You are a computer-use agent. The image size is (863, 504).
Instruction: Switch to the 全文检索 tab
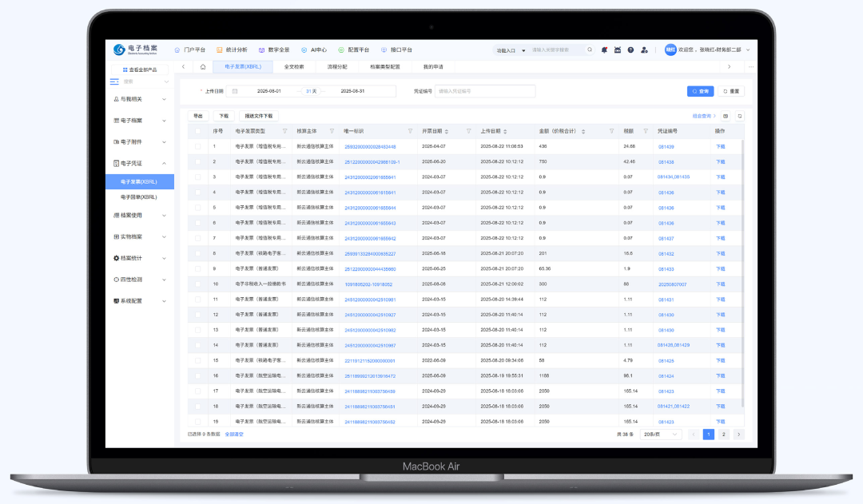[294, 67]
